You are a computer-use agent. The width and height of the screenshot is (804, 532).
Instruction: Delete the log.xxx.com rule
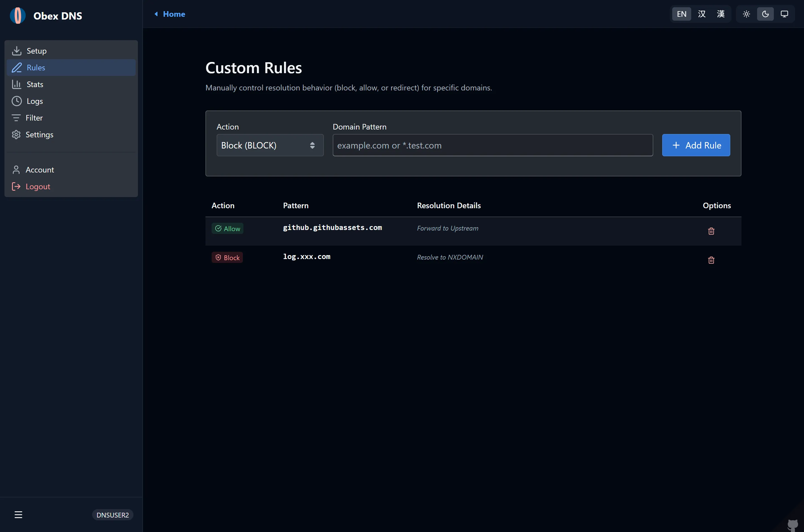coord(711,260)
